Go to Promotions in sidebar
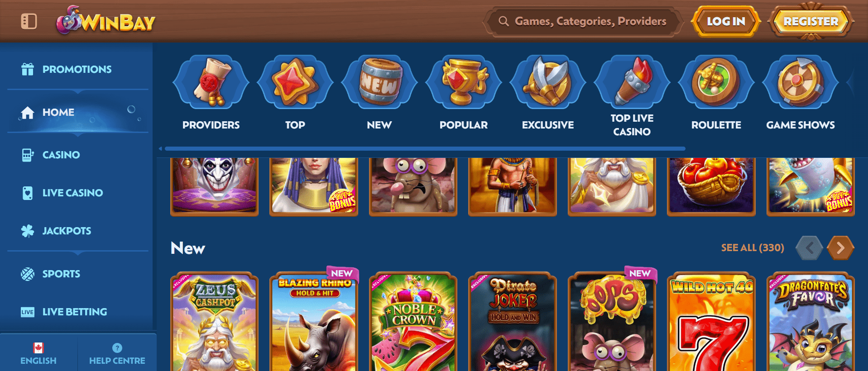Screen dimensions: 868x371 [x=77, y=69]
